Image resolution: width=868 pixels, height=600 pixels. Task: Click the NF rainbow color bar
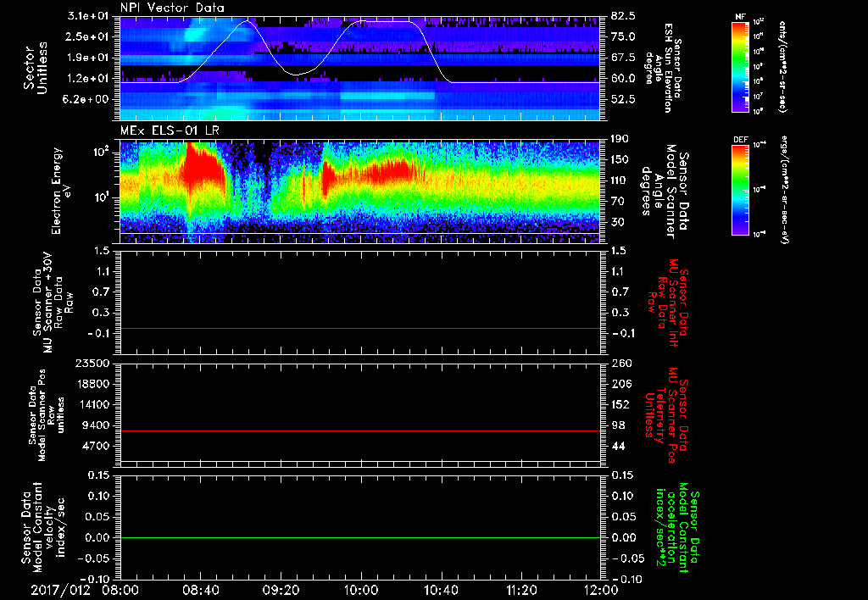(740, 66)
